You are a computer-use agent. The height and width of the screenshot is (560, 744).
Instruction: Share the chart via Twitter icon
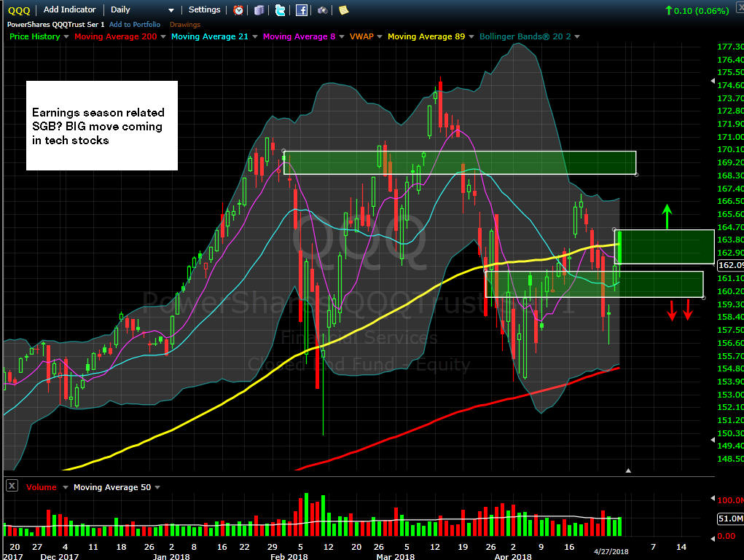tap(281, 10)
